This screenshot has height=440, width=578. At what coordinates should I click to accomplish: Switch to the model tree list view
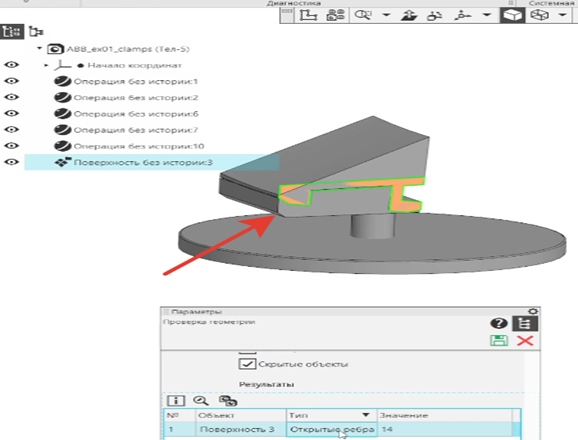pos(12,32)
